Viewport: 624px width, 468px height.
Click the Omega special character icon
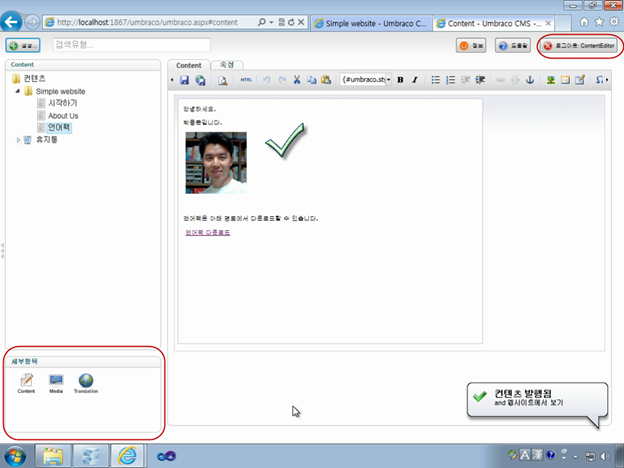[x=599, y=80]
